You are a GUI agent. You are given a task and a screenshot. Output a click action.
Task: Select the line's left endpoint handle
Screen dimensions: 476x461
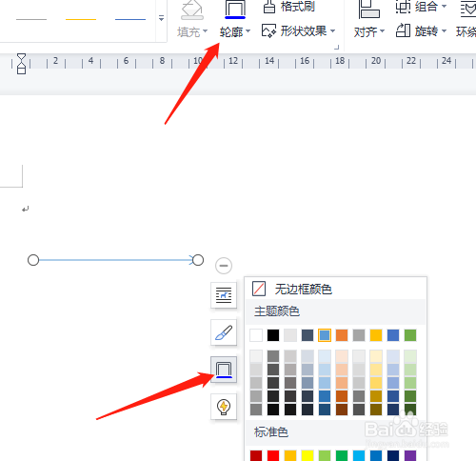click(33, 260)
